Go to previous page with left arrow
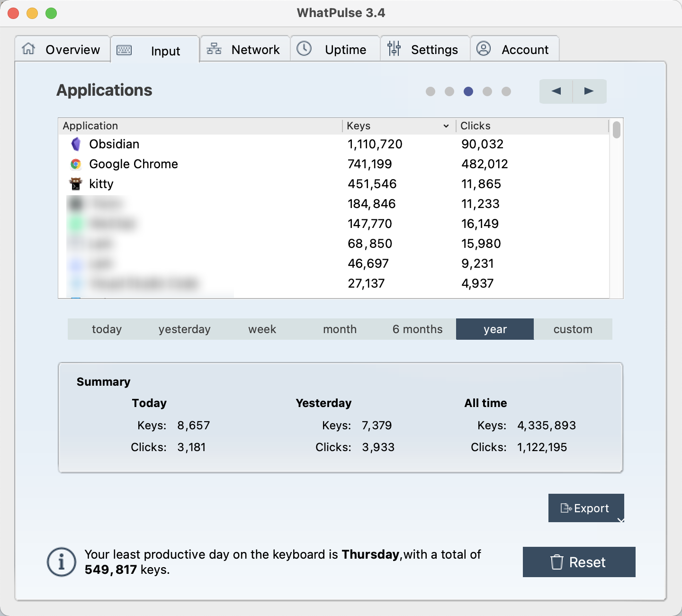Viewport: 682px width, 616px height. (x=556, y=91)
